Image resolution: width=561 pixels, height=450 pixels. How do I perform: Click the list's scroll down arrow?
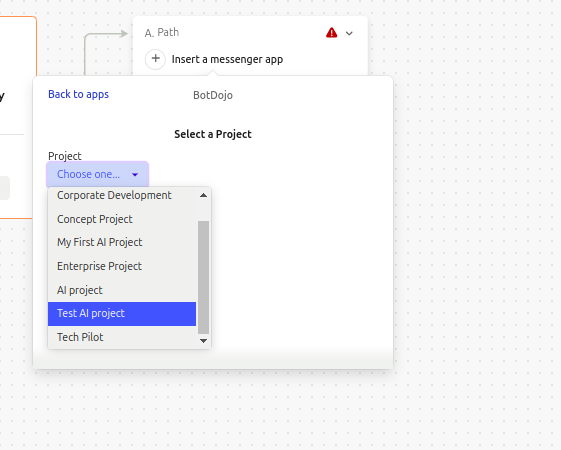(203, 341)
